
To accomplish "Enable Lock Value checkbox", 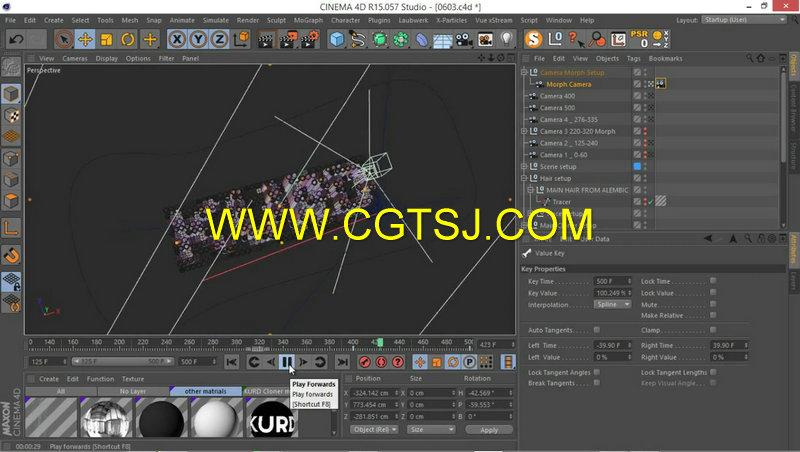I will [x=713, y=292].
